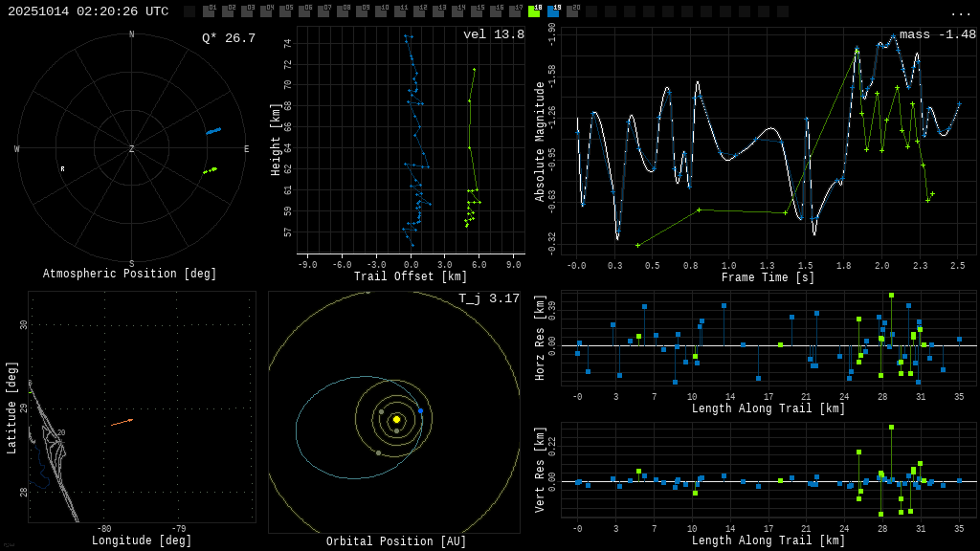Click the yellow Sun marker in orbital plot
980x551 pixels.
click(x=396, y=419)
